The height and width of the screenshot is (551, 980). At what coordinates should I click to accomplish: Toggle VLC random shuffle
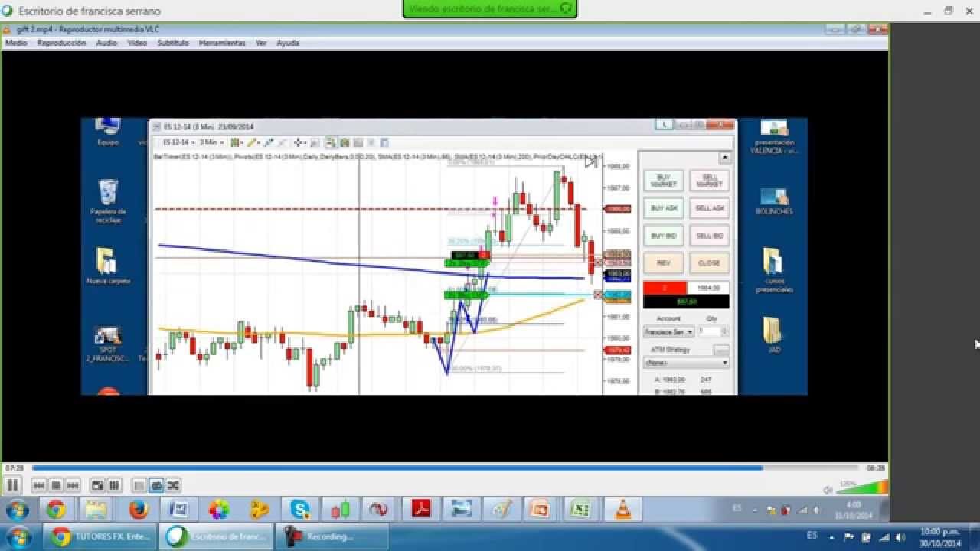click(173, 485)
